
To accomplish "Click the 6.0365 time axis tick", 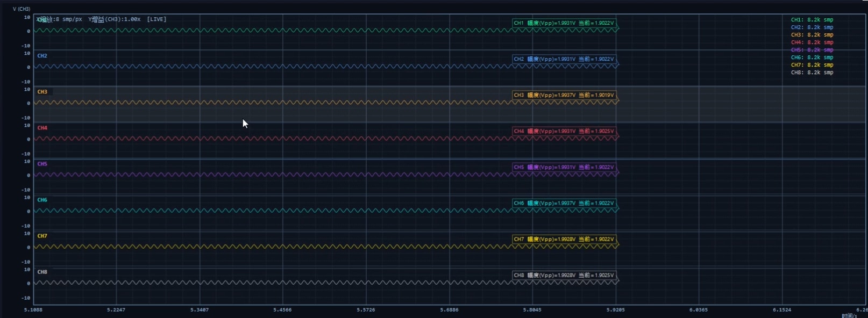I will 699,310.
